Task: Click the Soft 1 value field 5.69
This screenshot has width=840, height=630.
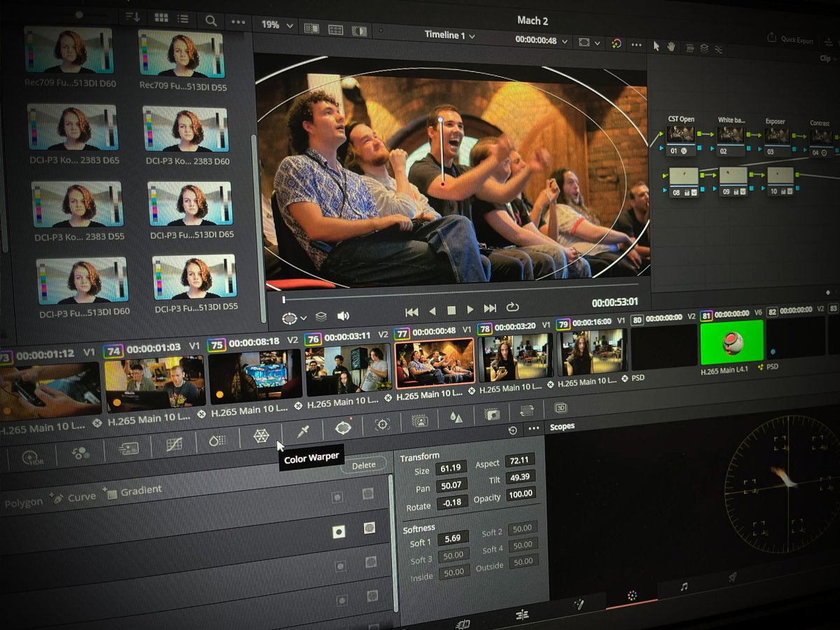Action: 453,540
